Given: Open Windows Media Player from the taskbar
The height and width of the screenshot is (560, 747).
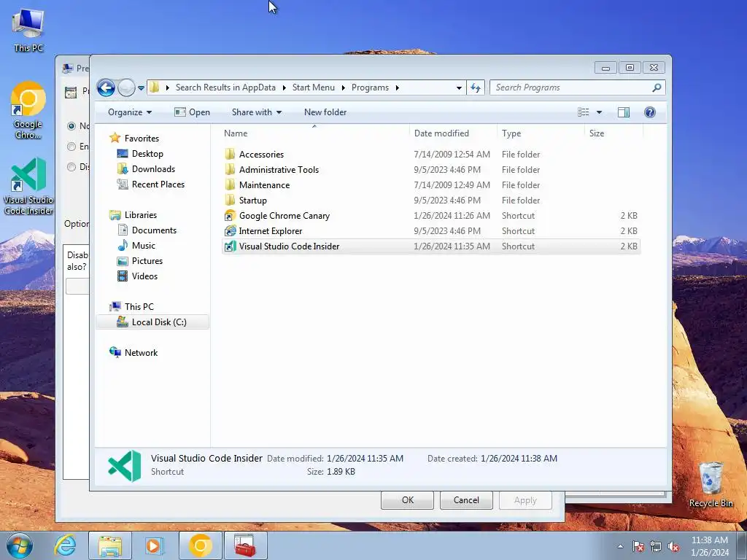Looking at the screenshot, I should tap(153, 545).
